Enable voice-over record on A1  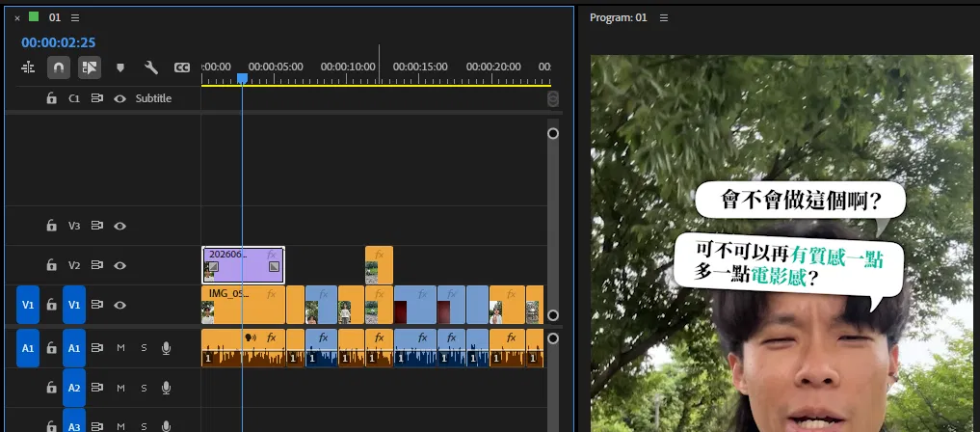tap(167, 348)
